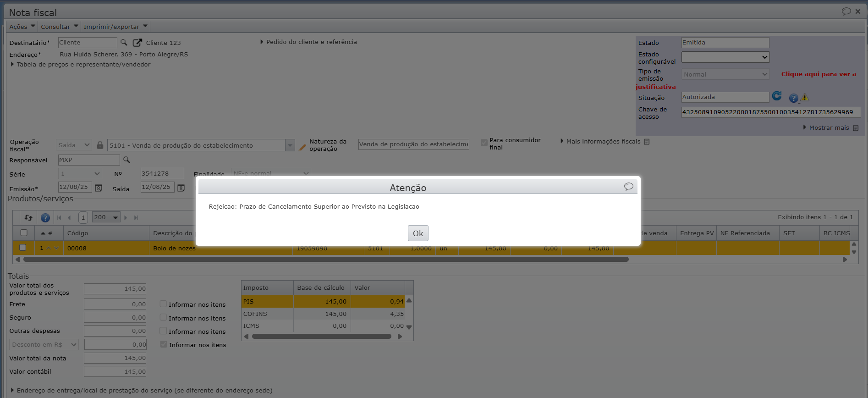Click the red 'Clique aqui para ver a justificativa' link

click(x=819, y=74)
